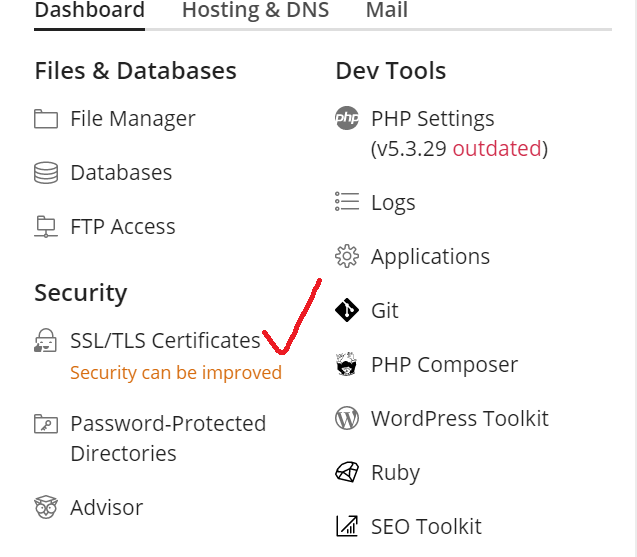Image resolution: width=637 pixels, height=557 pixels.
Task: Click the PHP Composer conductor icon
Action: coord(347,364)
